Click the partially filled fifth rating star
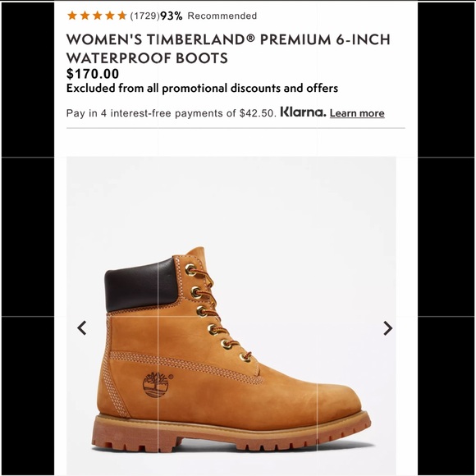Screen dimensions: 476x476 point(122,16)
